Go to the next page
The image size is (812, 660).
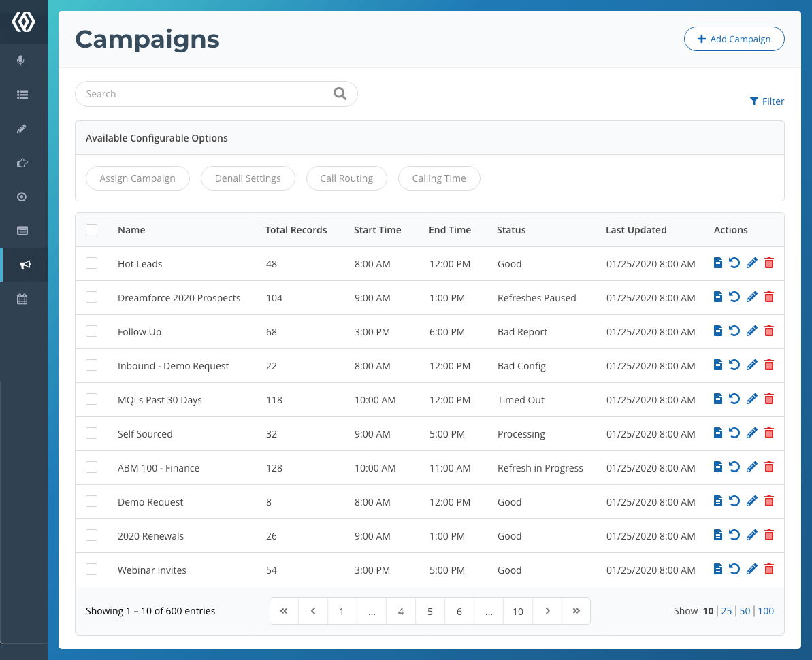click(x=547, y=611)
